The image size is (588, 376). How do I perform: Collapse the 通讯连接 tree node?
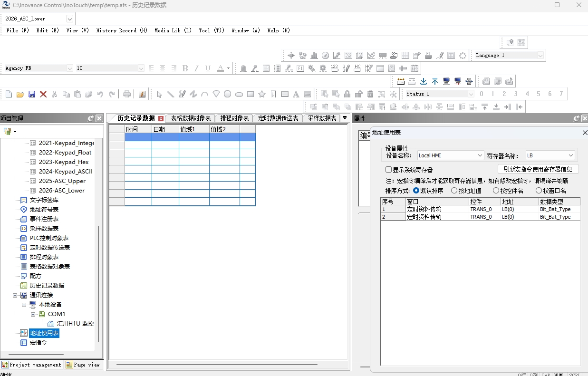click(x=15, y=295)
